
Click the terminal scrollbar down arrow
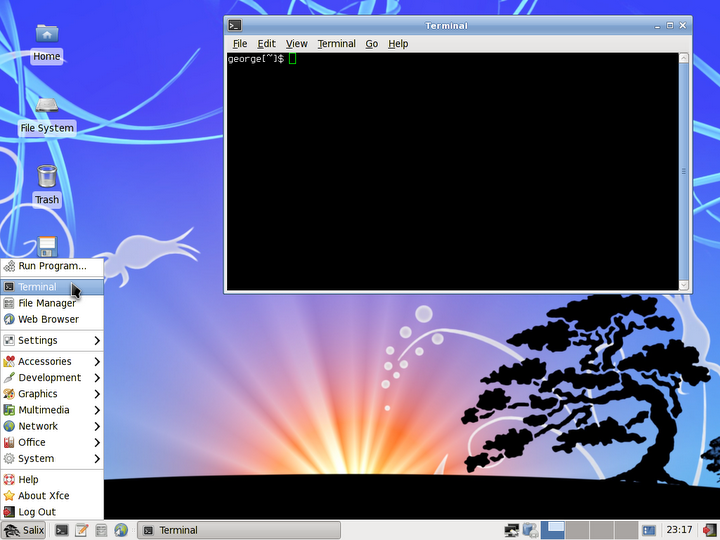pyautogui.click(x=683, y=285)
